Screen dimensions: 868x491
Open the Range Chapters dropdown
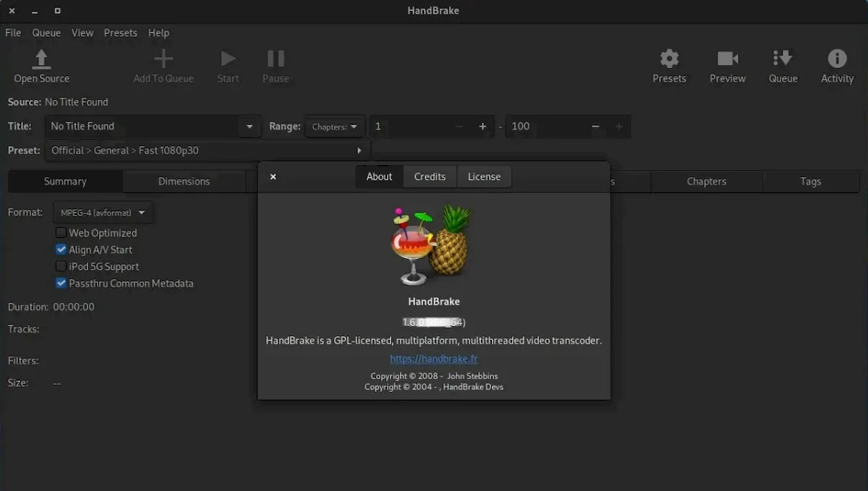(x=335, y=127)
